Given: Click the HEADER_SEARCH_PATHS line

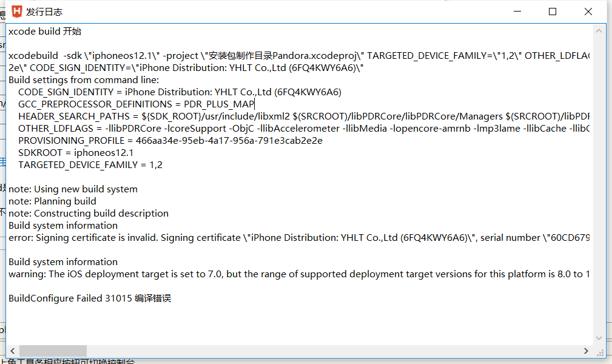Looking at the screenshot, I should point(304,116).
